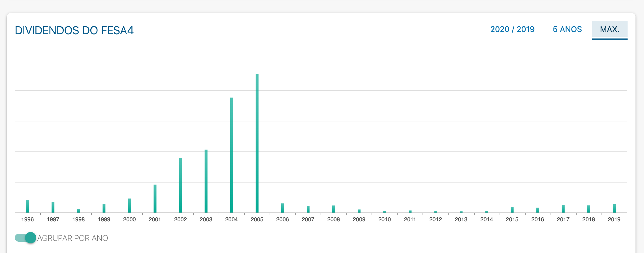Click the 2005 axis label
This screenshot has height=253, width=644.
pos(257,219)
